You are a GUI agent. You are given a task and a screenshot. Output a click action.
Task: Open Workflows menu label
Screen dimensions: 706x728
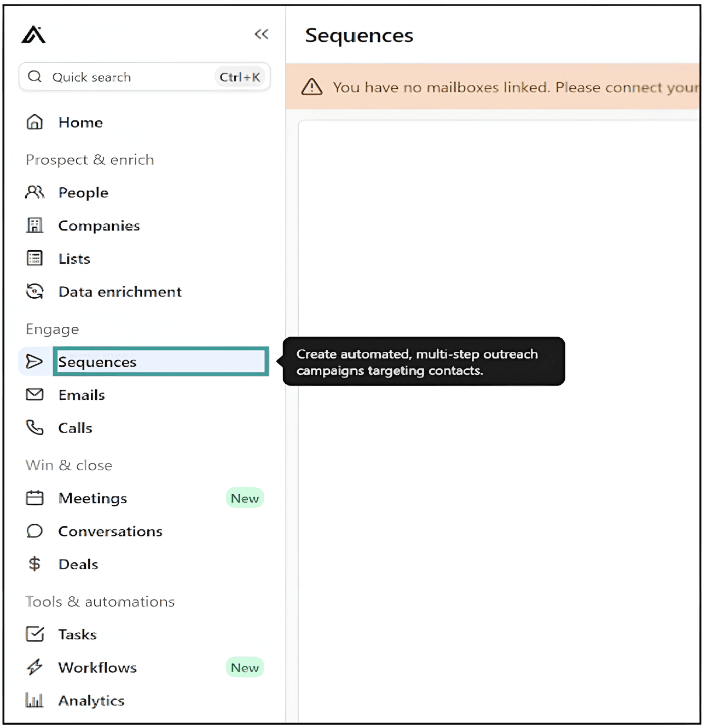point(97,668)
